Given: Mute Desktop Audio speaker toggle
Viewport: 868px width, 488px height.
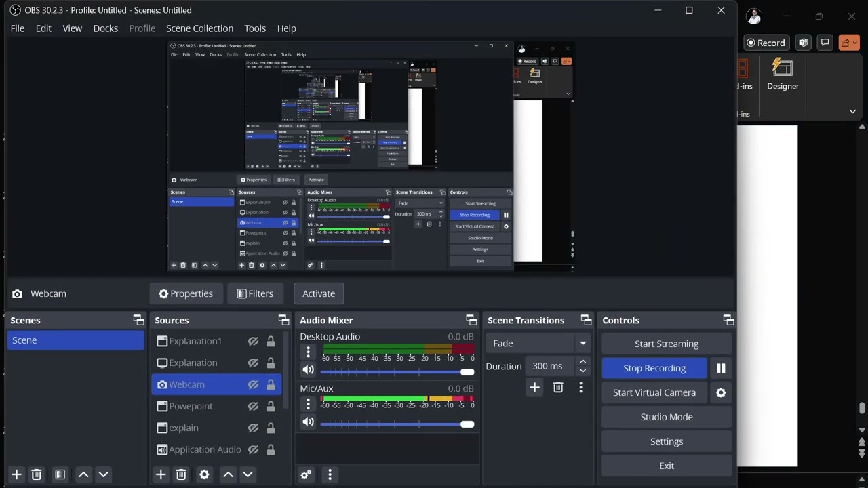Looking at the screenshot, I should click(x=308, y=370).
